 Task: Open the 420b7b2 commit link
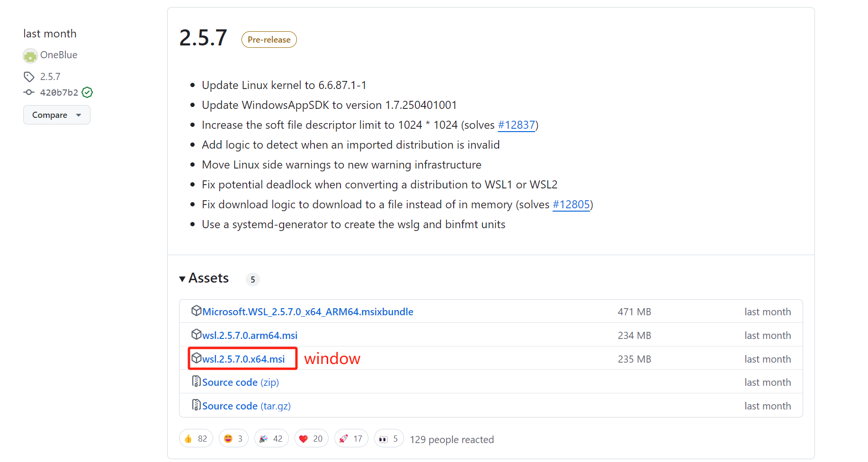click(x=59, y=92)
